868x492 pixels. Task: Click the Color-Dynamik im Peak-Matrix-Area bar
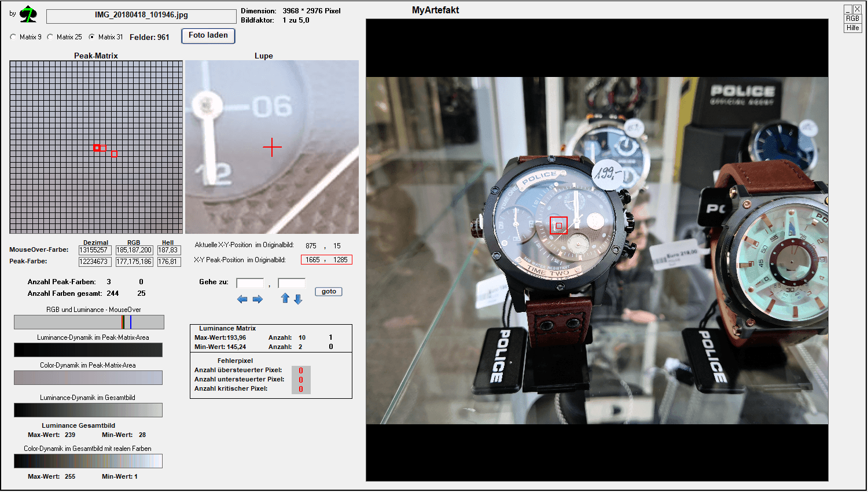click(x=88, y=377)
